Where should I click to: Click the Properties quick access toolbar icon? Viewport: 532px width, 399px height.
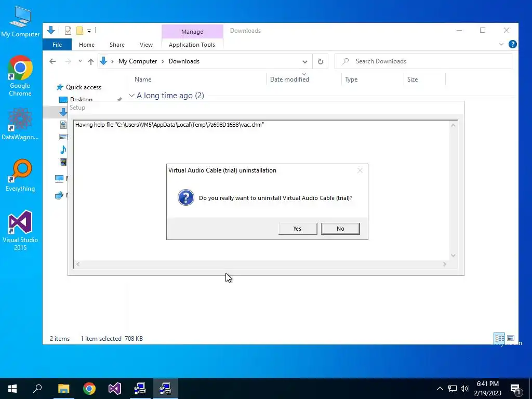68,31
